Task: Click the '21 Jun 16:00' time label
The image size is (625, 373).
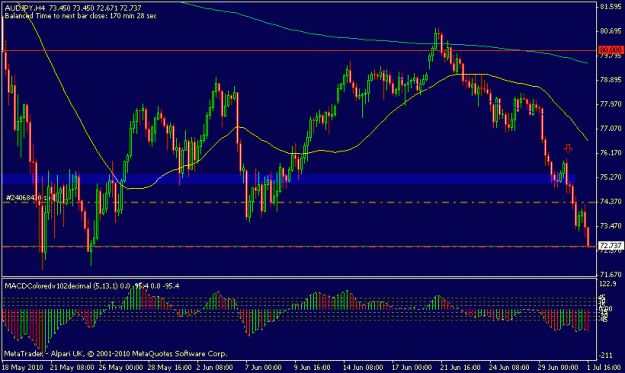Action: 460,367
